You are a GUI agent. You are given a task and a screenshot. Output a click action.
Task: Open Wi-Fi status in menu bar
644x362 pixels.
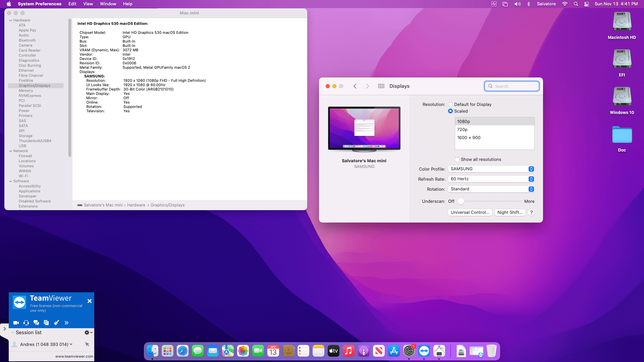pos(565,4)
